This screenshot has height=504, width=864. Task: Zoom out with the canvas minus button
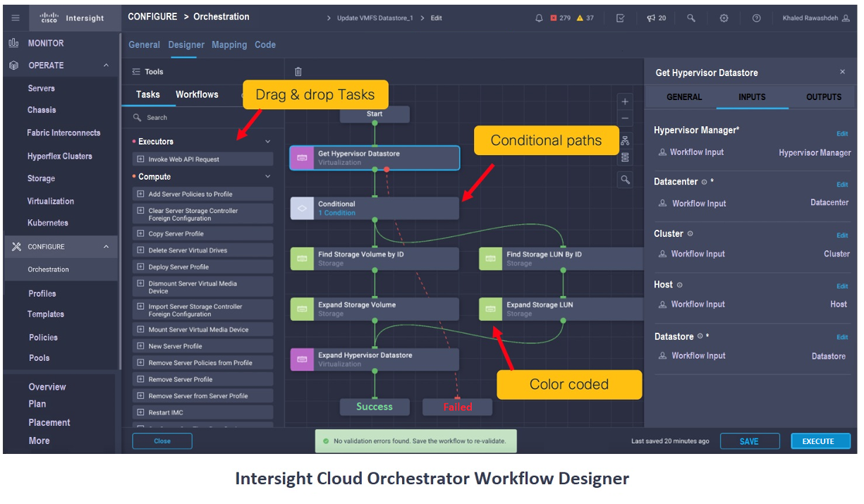(x=625, y=118)
